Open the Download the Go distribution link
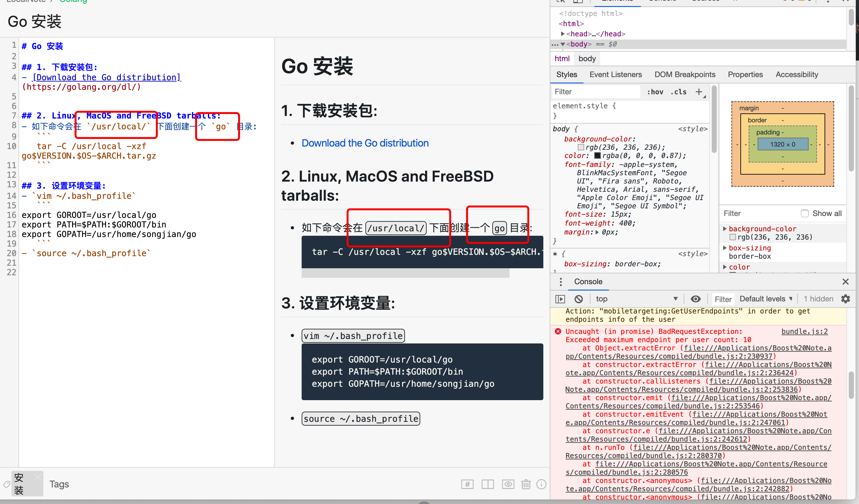The image size is (859, 504). point(365,143)
